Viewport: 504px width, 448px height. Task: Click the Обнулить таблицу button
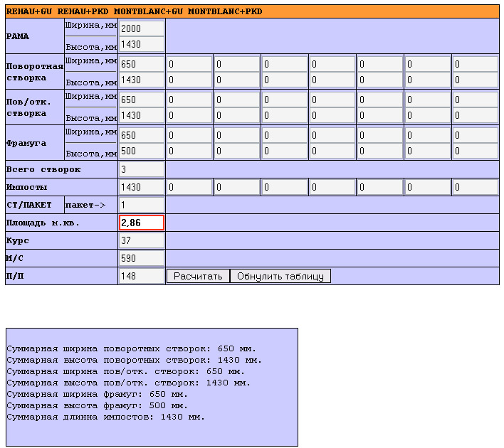[x=280, y=276]
